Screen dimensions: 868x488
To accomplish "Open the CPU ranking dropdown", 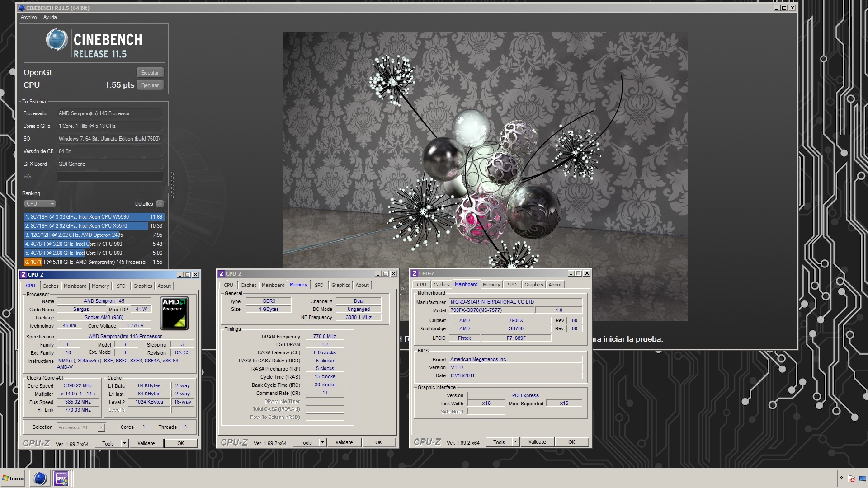I will (40, 204).
